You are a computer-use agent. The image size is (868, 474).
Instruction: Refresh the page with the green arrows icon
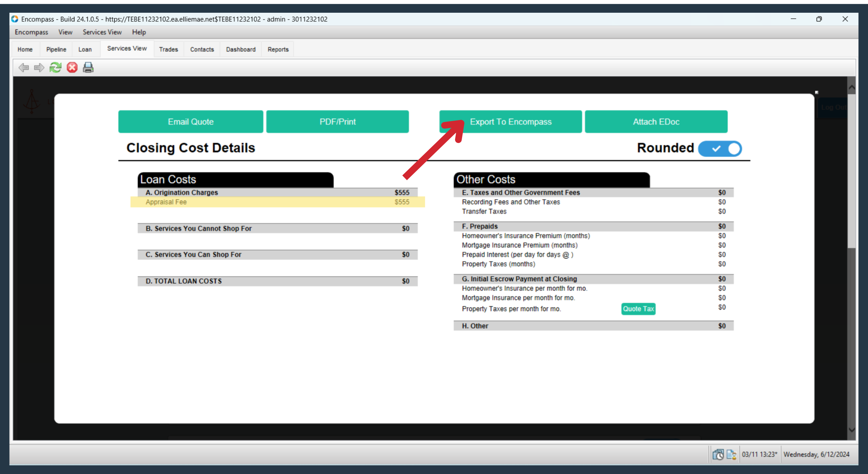pos(55,68)
